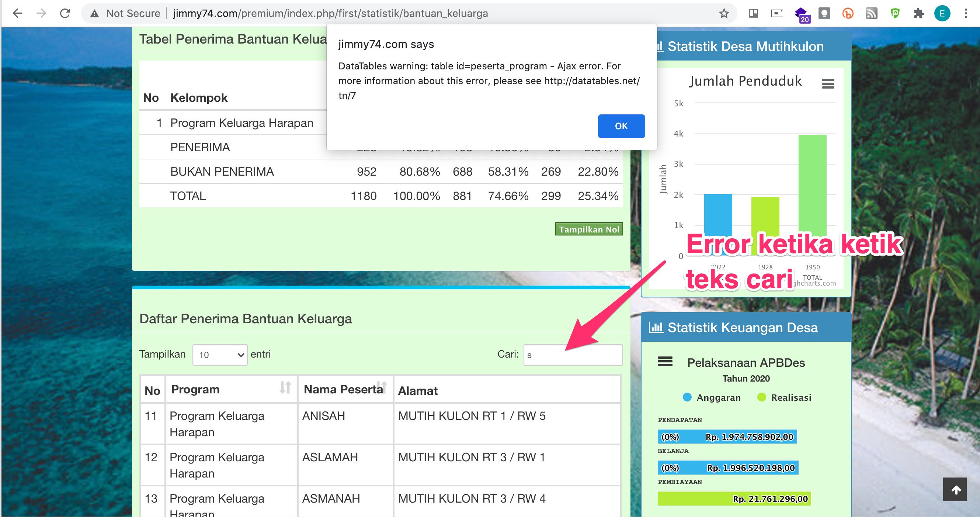Click the scroll-to-top arrow button
The width and height of the screenshot is (980, 517).
click(x=956, y=490)
